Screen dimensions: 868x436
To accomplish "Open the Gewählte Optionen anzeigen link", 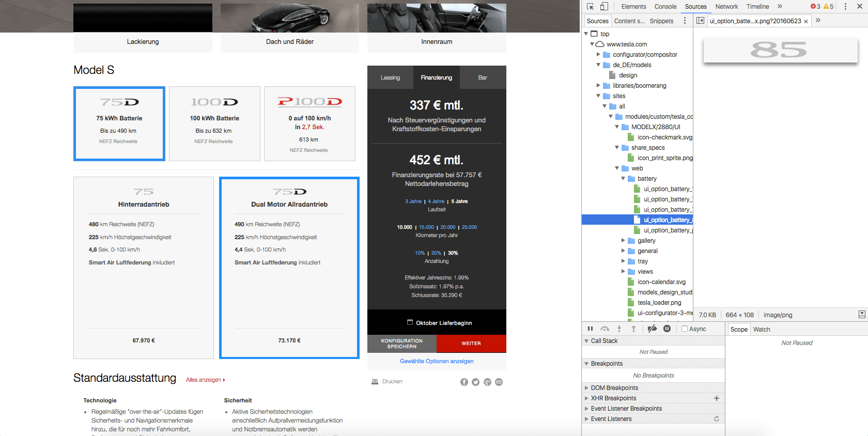I will (x=437, y=361).
